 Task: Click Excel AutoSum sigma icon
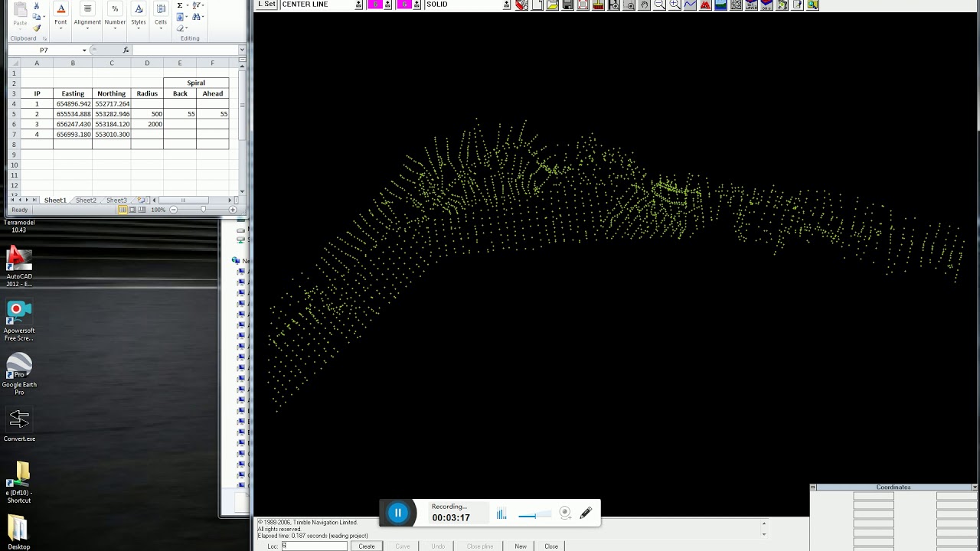pos(181,5)
